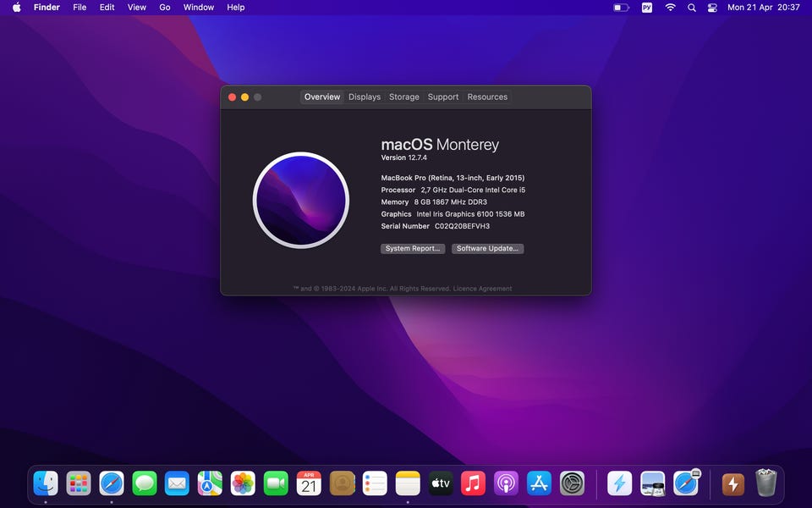Open the Finder menu
This screenshot has height=508, width=812.
[x=47, y=8]
